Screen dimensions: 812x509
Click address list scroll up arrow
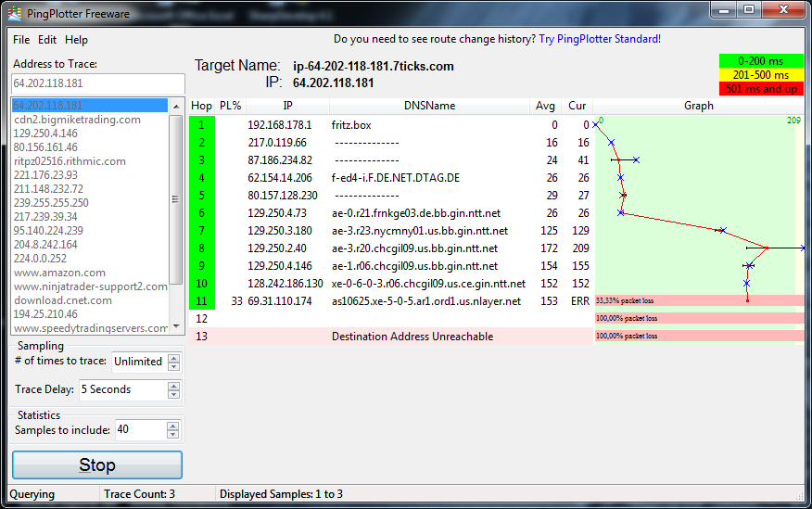[176, 106]
